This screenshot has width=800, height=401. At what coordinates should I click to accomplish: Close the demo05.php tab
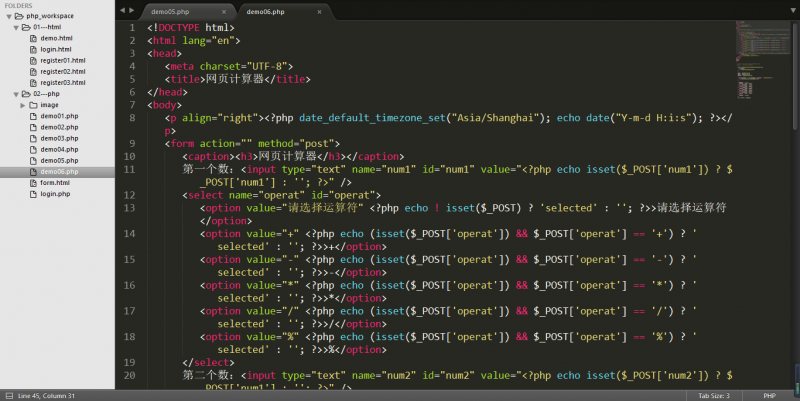(x=223, y=11)
